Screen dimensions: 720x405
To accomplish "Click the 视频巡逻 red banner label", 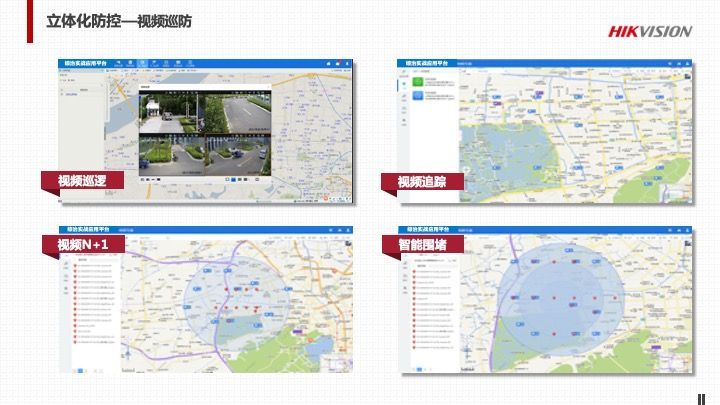I will (82, 180).
